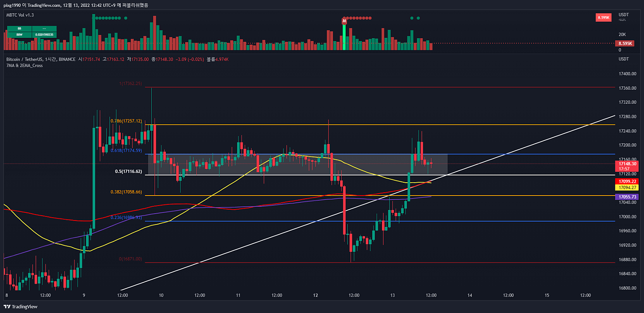Click the Fibonacci 1(17362.25) level label
This screenshot has height=313, width=644.
tap(130, 84)
